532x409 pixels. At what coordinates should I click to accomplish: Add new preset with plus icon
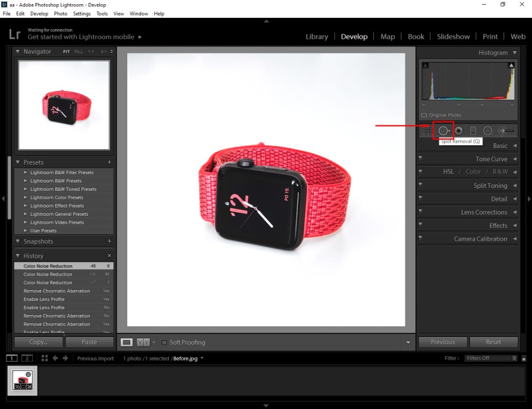tap(109, 162)
